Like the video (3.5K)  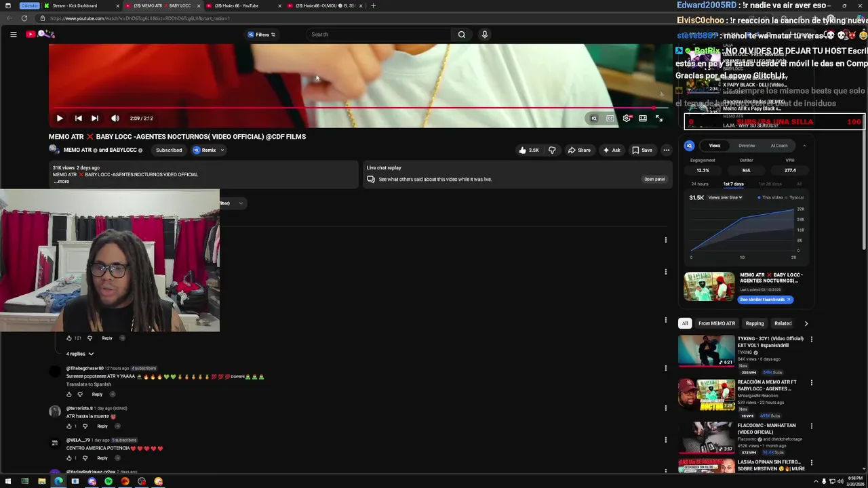(529, 150)
